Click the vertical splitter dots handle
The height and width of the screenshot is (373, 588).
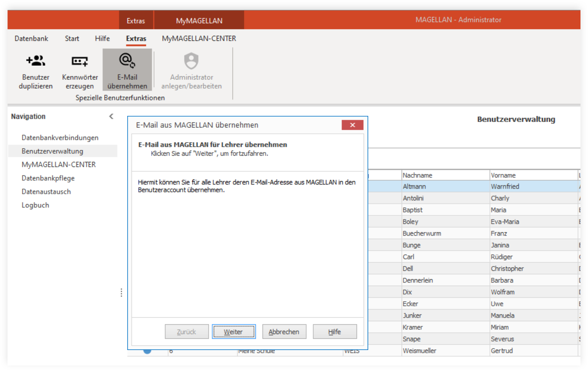[121, 292]
